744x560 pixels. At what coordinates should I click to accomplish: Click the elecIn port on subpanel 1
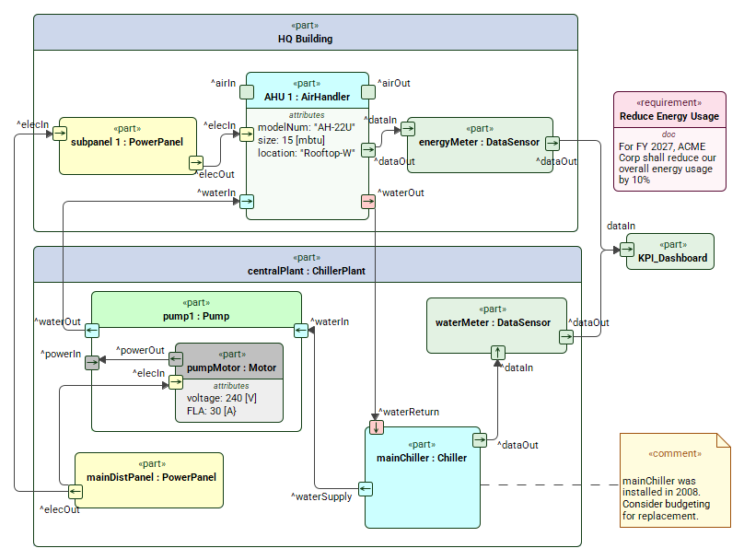coord(60,134)
